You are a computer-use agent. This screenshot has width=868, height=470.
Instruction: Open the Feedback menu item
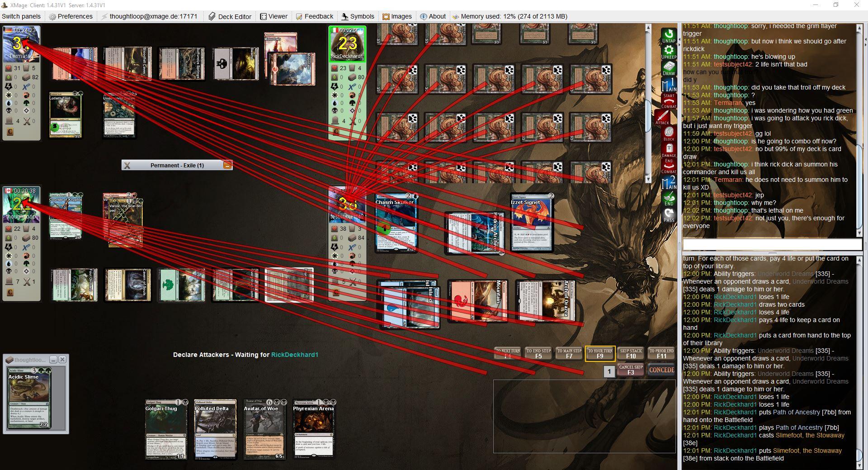[x=315, y=16]
